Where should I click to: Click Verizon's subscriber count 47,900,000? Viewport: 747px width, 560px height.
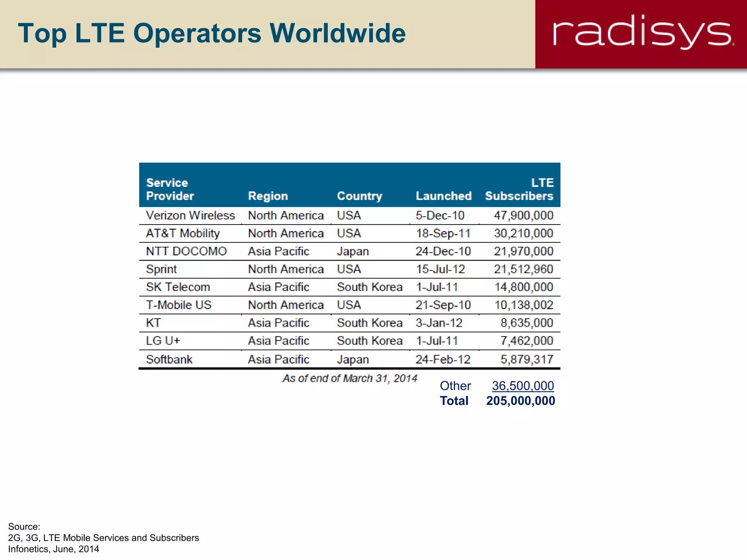tap(524, 215)
